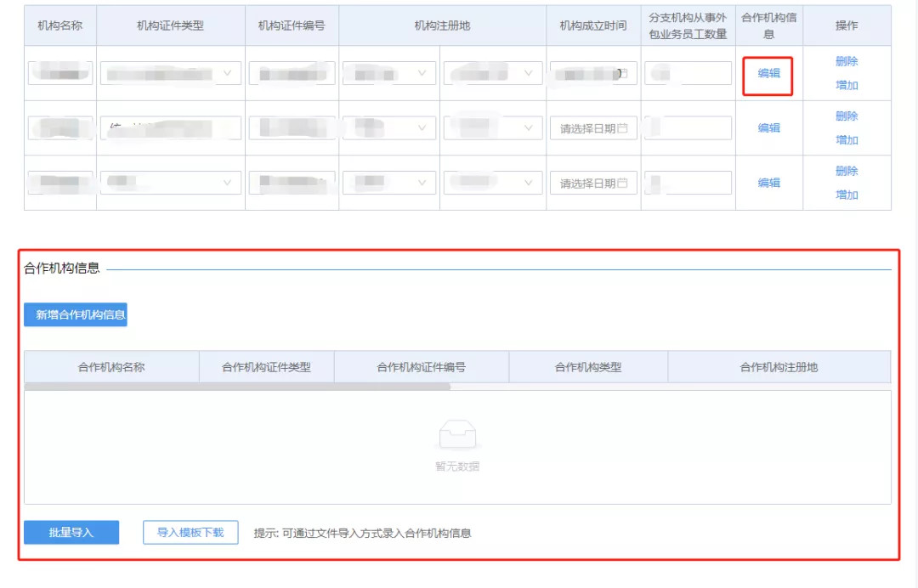Click the highlighted 编辑 link in first row
This screenshot has height=588, width=918.
767,73
